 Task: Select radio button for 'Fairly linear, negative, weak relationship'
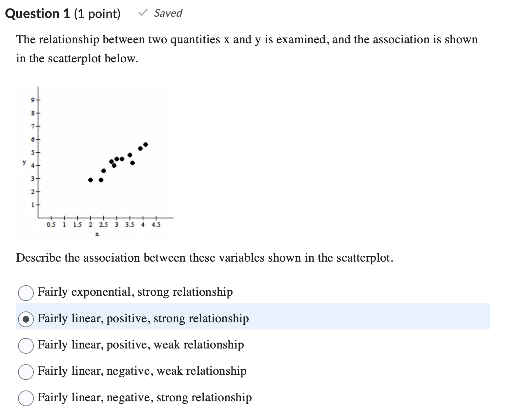(x=26, y=371)
